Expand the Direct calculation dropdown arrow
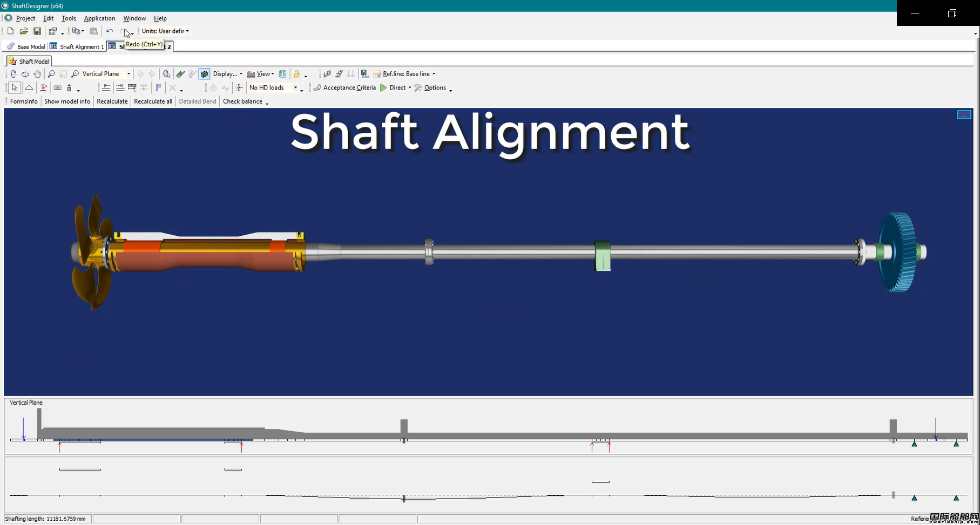 point(410,87)
